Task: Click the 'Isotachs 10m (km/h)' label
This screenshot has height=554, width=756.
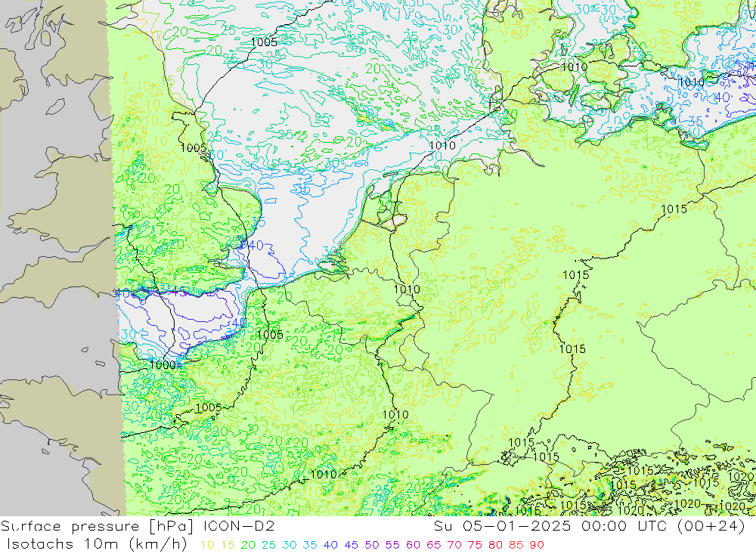Action: [x=97, y=544]
